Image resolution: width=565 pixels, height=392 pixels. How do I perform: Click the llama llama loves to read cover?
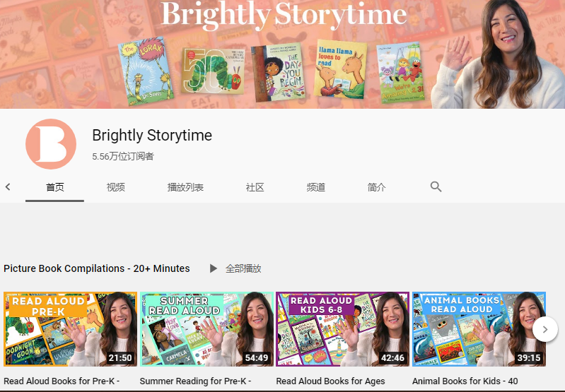340,69
